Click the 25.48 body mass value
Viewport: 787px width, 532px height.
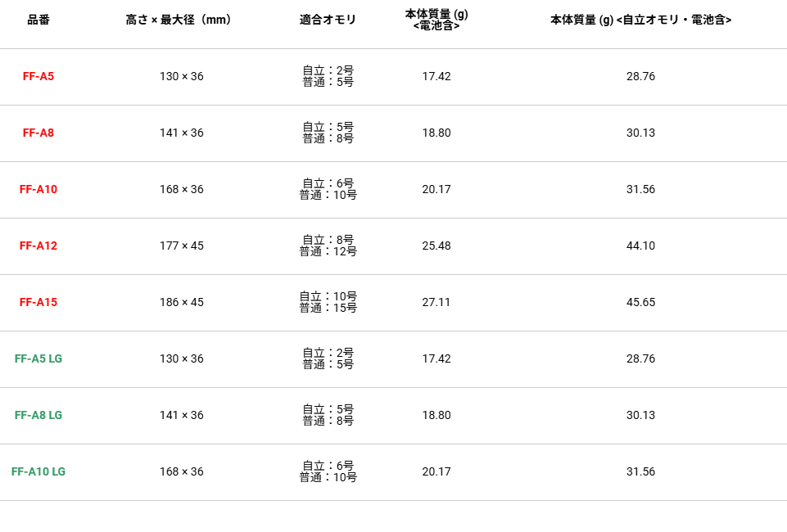pyautogui.click(x=436, y=246)
